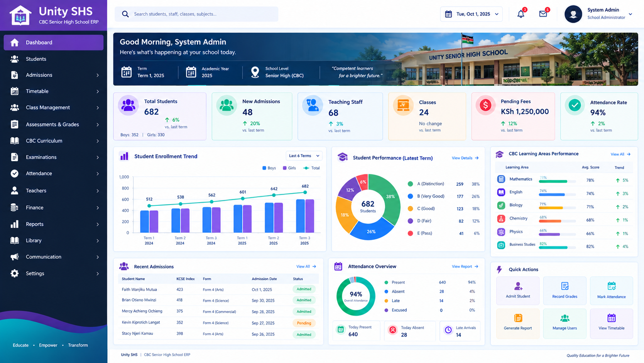The image size is (644, 363).
Task: Open the notifications bell icon
Action: click(x=521, y=14)
